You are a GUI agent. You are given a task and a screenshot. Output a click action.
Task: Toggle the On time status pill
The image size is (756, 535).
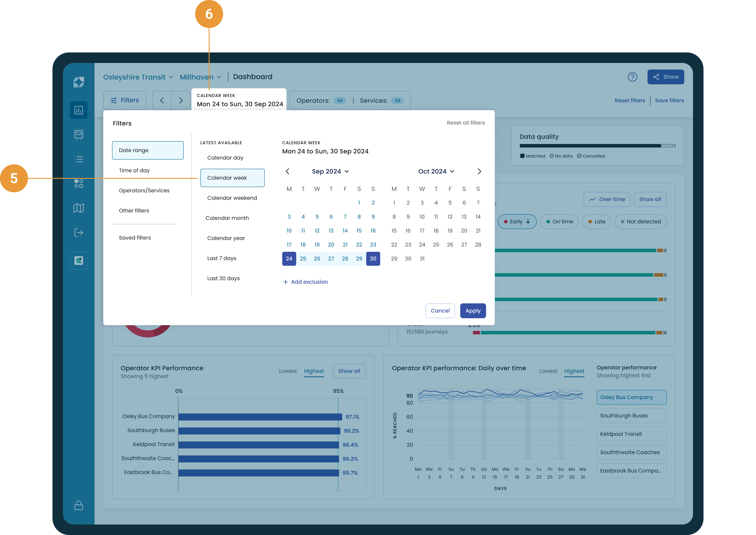(559, 222)
